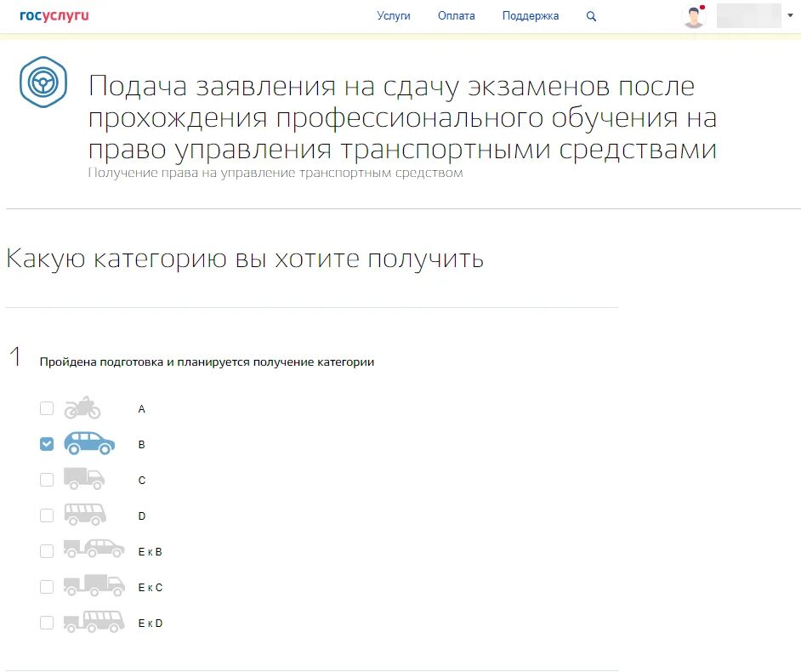
Task: Click the bus icon for category D
Action: click(85, 515)
